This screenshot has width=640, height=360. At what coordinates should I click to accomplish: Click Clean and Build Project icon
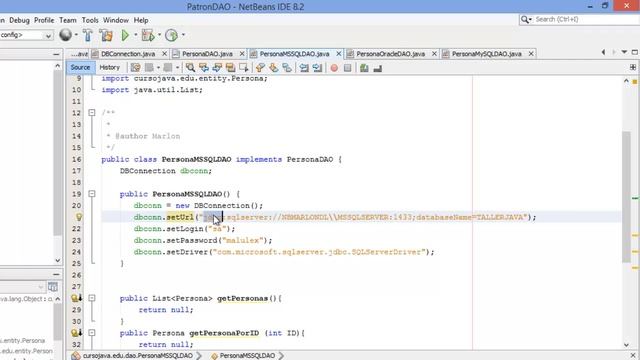coord(106,36)
